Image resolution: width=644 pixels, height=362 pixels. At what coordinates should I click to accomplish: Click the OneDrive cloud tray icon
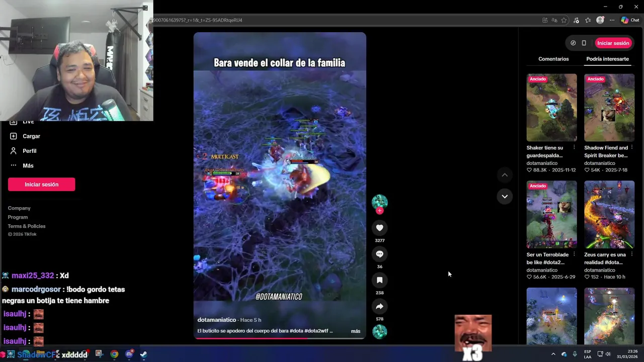click(x=564, y=354)
